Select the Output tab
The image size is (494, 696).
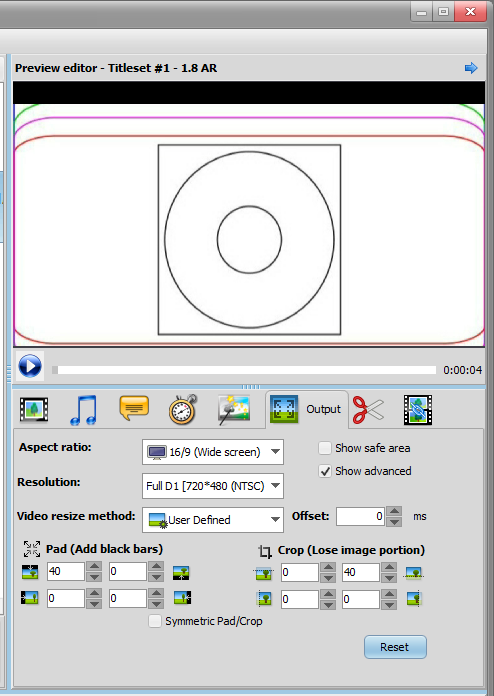click(x=307, y=409)
